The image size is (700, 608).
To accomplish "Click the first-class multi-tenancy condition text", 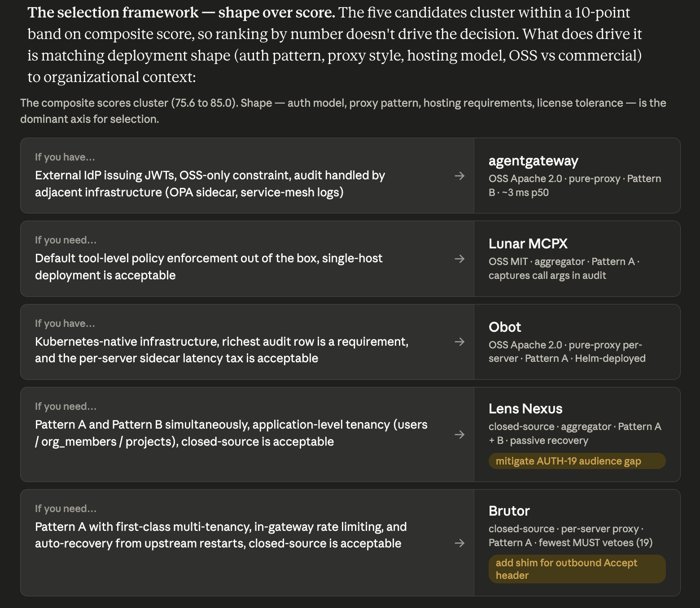I will pos(221,535).
